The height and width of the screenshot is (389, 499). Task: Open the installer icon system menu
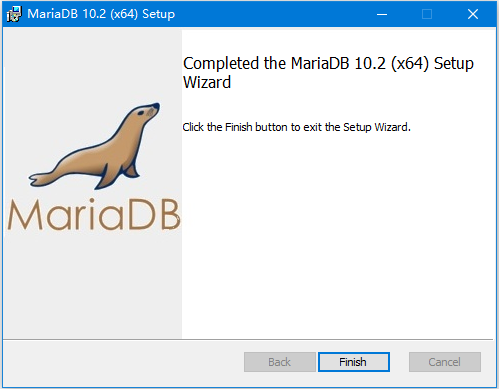pos(14,14)
